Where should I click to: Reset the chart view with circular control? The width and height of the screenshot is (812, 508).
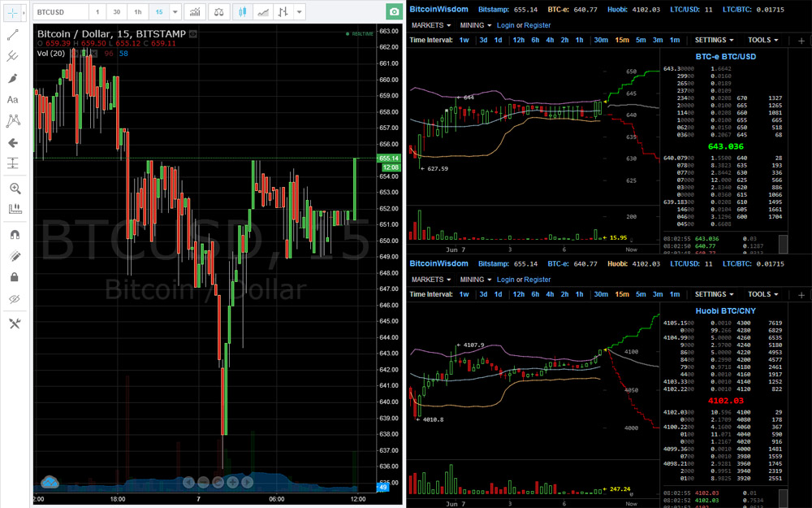tap(218, 483)
